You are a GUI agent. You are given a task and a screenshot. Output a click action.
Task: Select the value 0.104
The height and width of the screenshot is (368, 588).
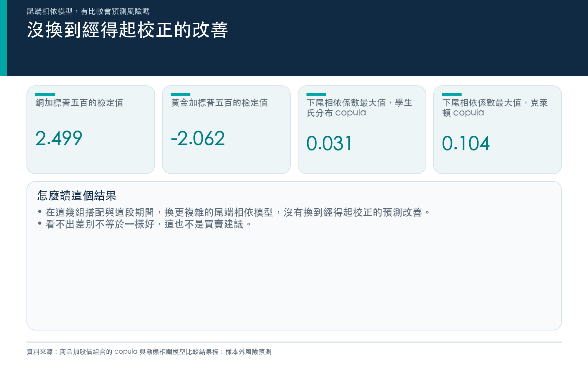pyautogui.click(x=466, y=144)
